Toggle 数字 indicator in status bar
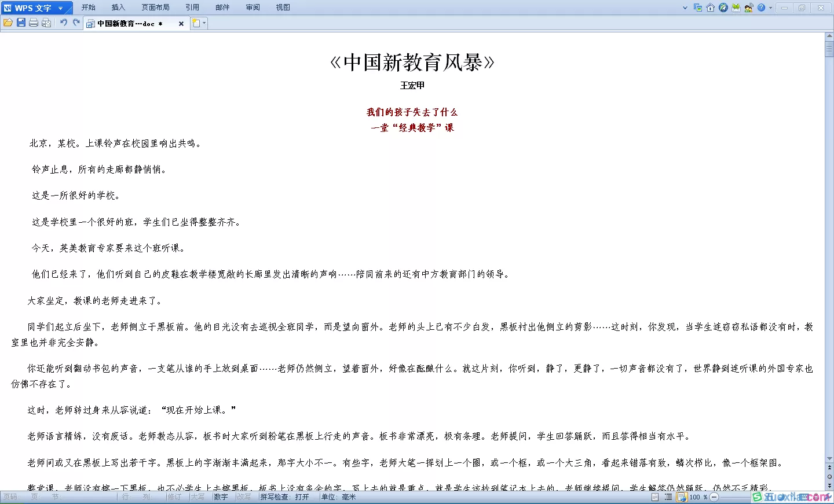This screenshot has height=504, width=834. click(221, 497)
